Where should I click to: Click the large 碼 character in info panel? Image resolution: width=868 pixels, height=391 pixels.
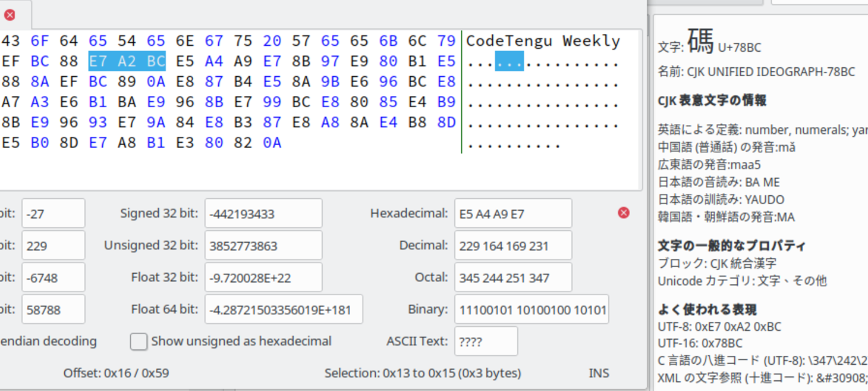700,42
